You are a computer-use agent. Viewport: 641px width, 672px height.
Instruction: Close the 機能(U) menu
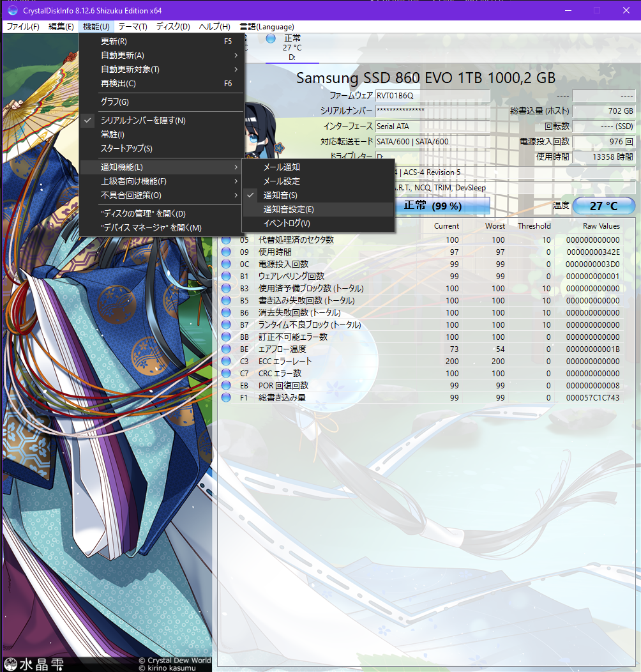pos(96,27)
